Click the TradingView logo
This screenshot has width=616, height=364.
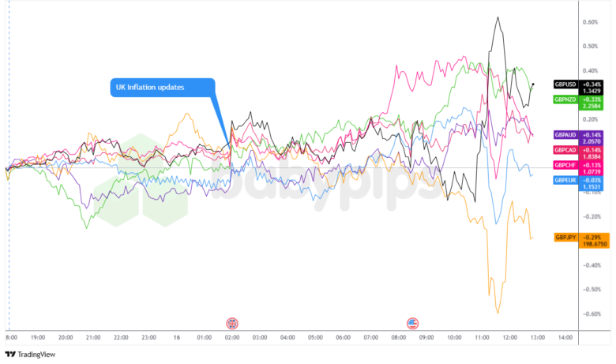[29, 354]
